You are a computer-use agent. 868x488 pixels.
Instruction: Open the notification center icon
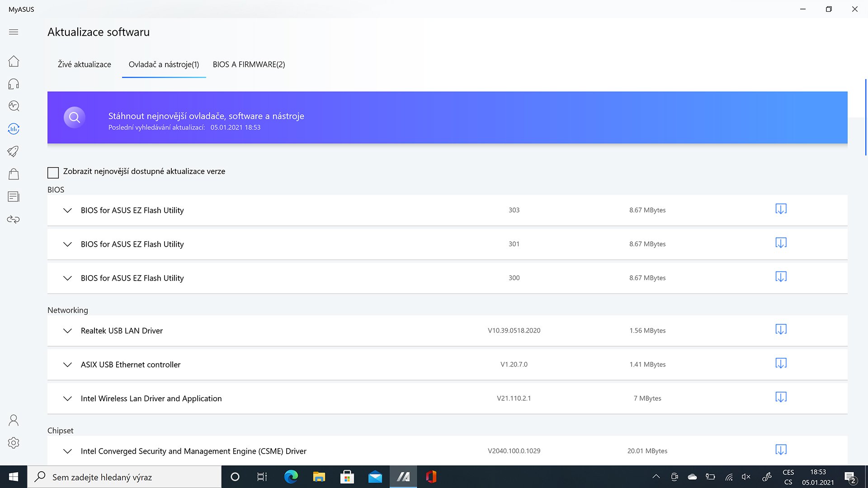pyautogui.click(x=850, y=477)
